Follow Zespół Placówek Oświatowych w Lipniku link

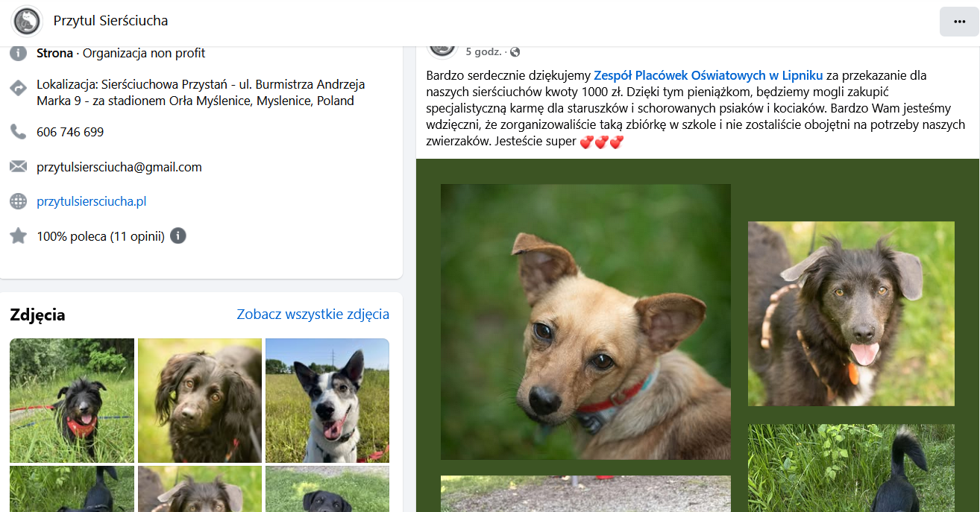click(x=709, y=75)
